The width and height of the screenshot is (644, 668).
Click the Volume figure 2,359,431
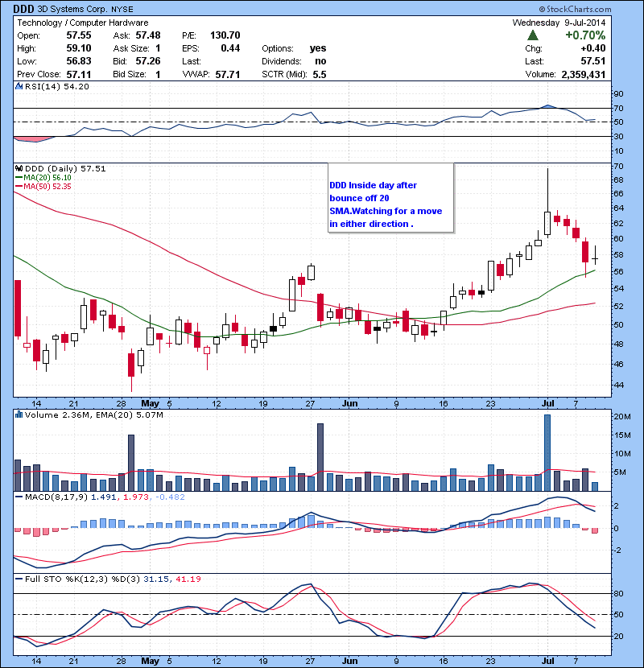[584, 75]
